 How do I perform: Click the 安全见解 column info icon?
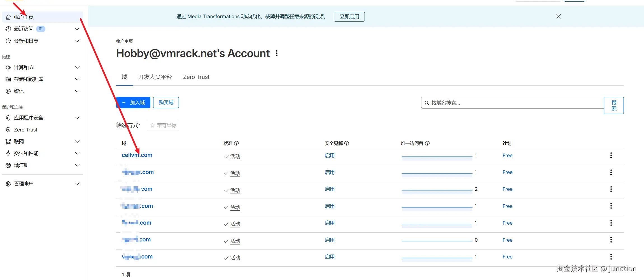tap(347, 143)
